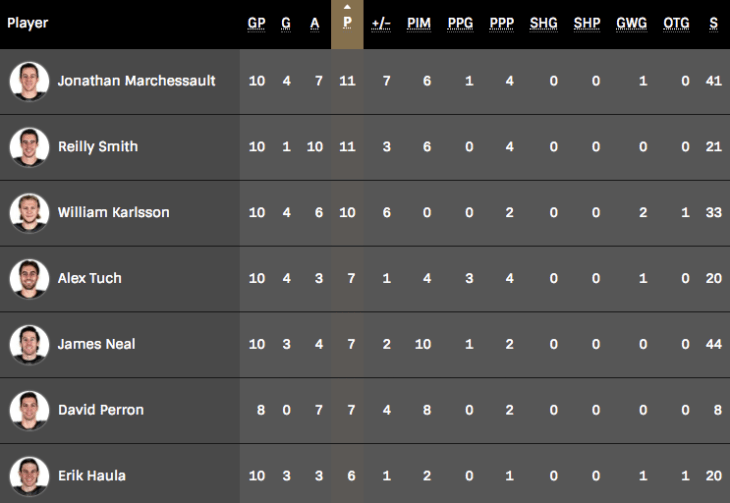Click Erik Haula's headshot avatar

(x=29, y=476)
